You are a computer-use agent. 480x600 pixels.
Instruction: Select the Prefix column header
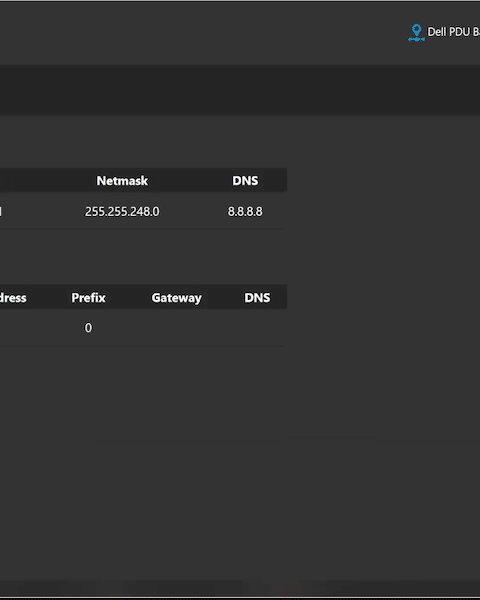[88, 298]
